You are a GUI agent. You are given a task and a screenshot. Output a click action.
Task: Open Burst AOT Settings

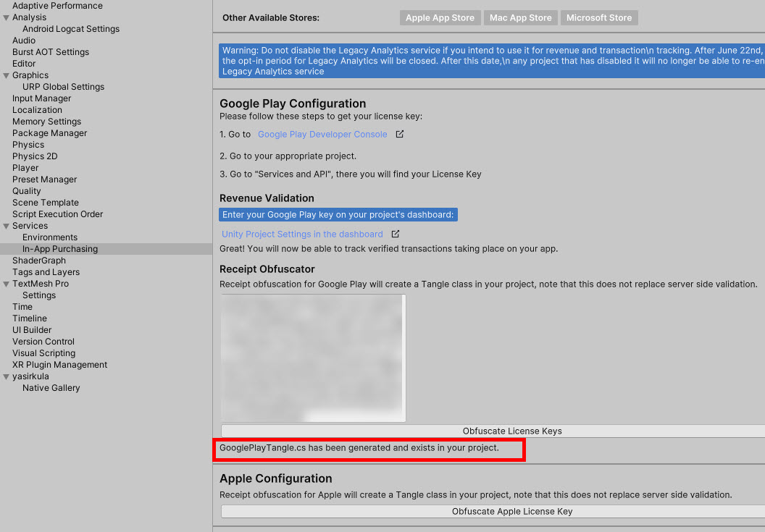tap(51, 52)
